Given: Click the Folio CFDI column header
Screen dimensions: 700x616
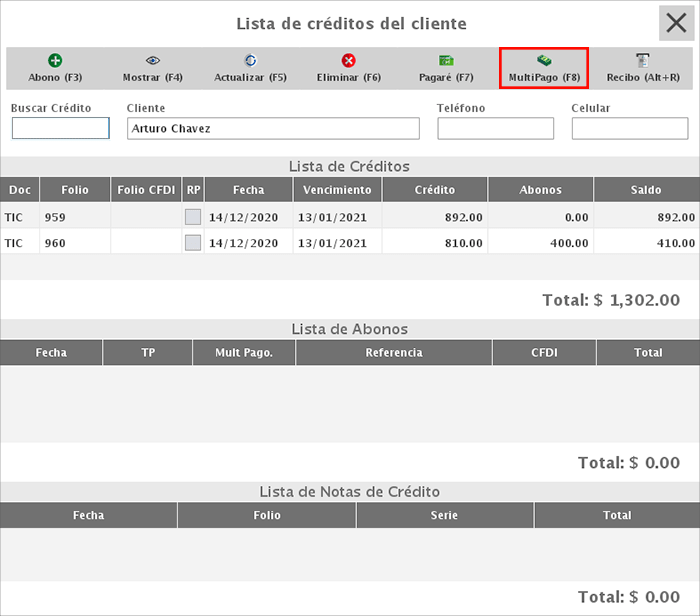Looking at the screenshot, I should click(146, 190).
